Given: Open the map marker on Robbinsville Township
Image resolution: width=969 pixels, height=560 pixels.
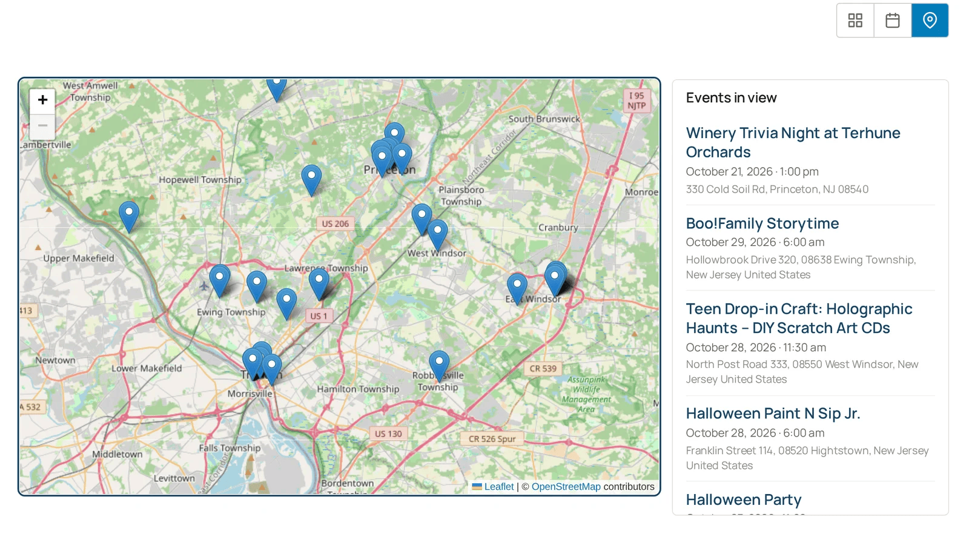Looking at the screenshot, I should pyautogui.click(x=439, y=366).
